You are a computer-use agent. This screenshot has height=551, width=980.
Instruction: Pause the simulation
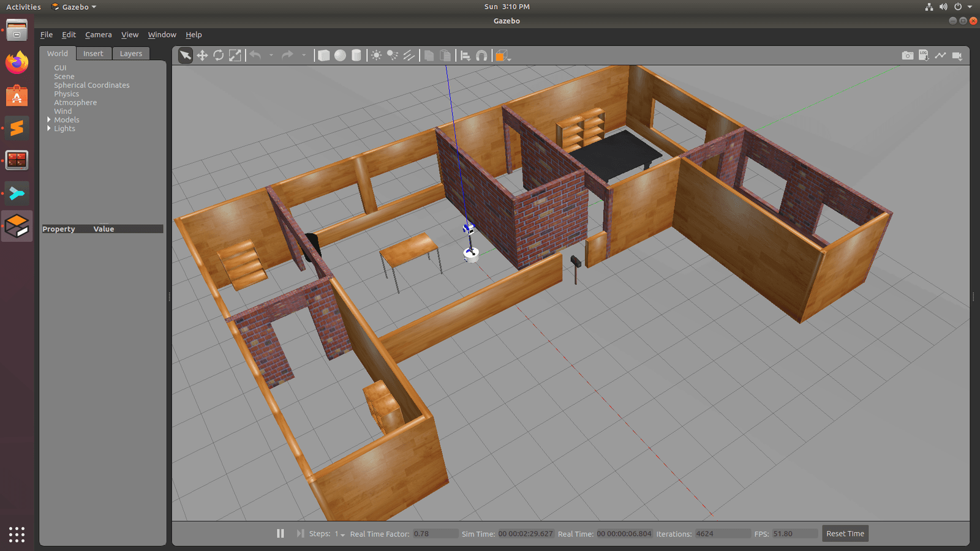(x=281, y=533)
